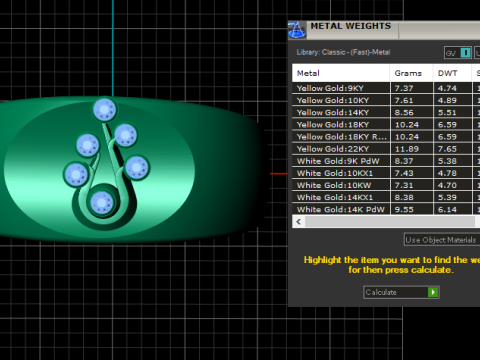Click Use Object Materials button
480x360 pixels.
442,240
